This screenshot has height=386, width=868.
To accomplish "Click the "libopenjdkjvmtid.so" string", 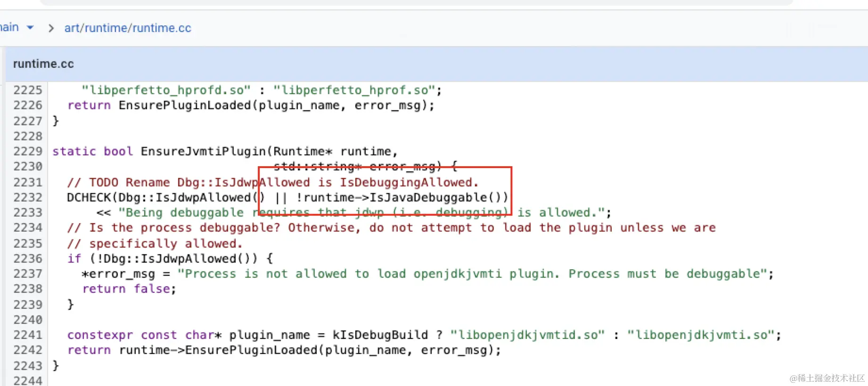I will pyautogui.click(x=527, y=335).
